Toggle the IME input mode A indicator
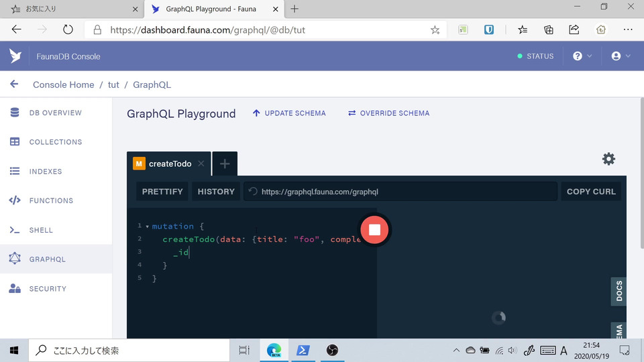 [564, 351]
